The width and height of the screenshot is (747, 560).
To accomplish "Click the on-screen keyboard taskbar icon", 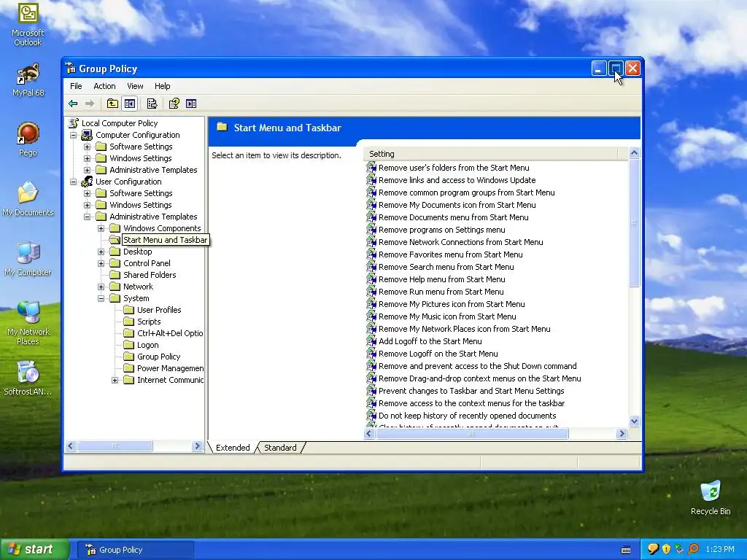I will pos(626,550).
